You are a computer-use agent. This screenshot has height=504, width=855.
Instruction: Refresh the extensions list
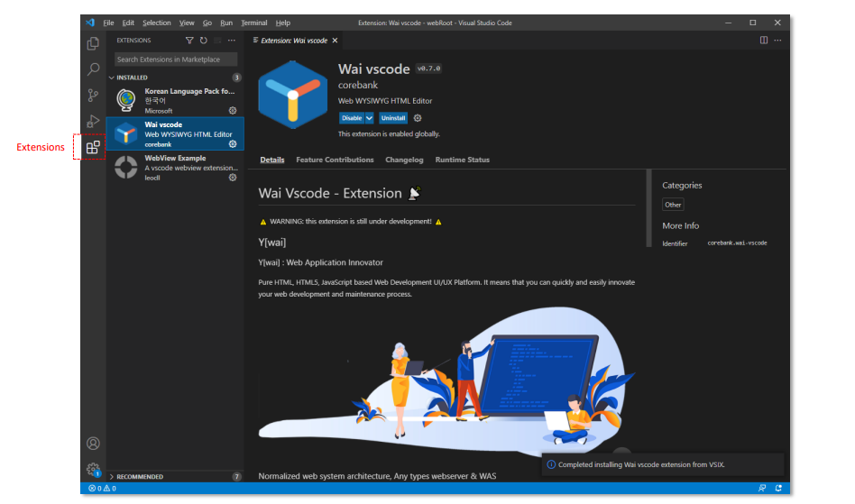[x=204, y=41]
